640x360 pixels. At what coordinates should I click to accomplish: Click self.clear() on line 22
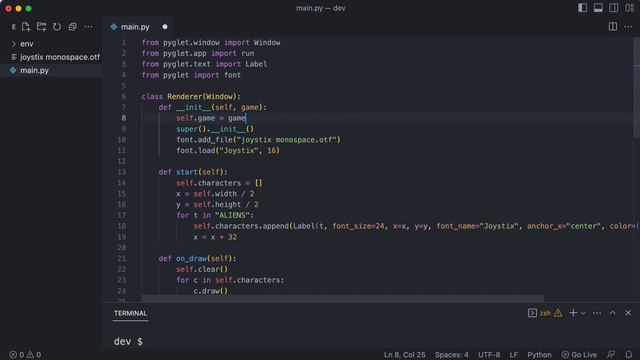(x=202, y=269)
